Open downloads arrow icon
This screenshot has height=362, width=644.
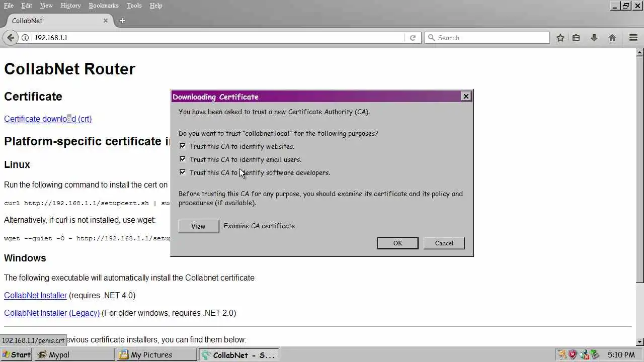(594, 38)
